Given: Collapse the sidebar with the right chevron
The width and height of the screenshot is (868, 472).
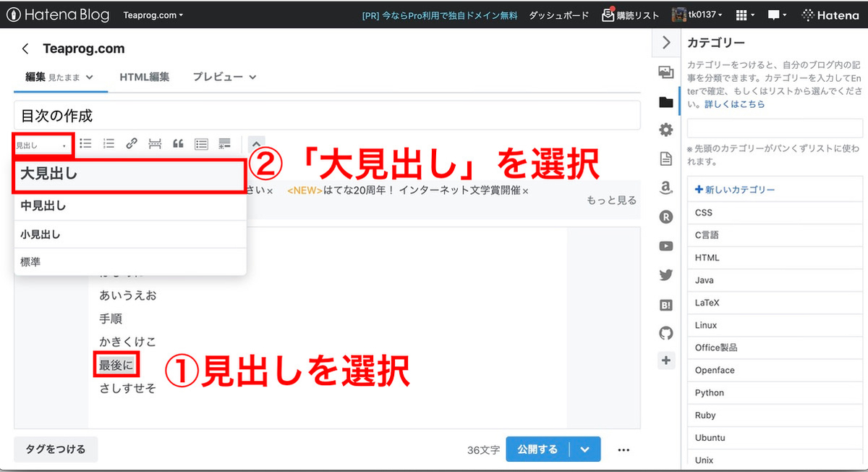Looking at the screenshot, I should click(x=666, y=43).
